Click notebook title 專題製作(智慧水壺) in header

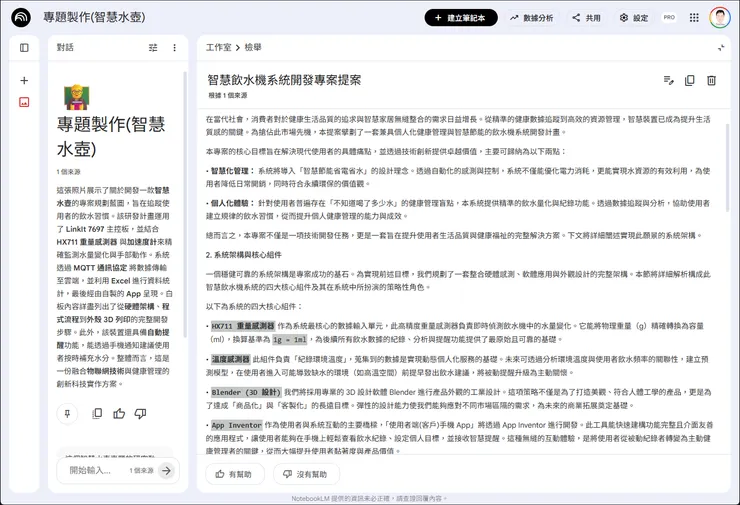94,17
